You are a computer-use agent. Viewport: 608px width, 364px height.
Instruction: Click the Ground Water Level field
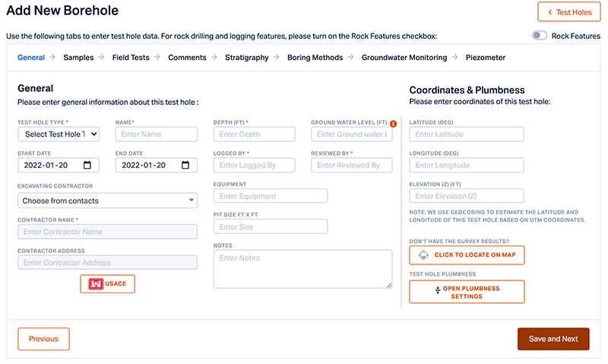click(352, 135)
